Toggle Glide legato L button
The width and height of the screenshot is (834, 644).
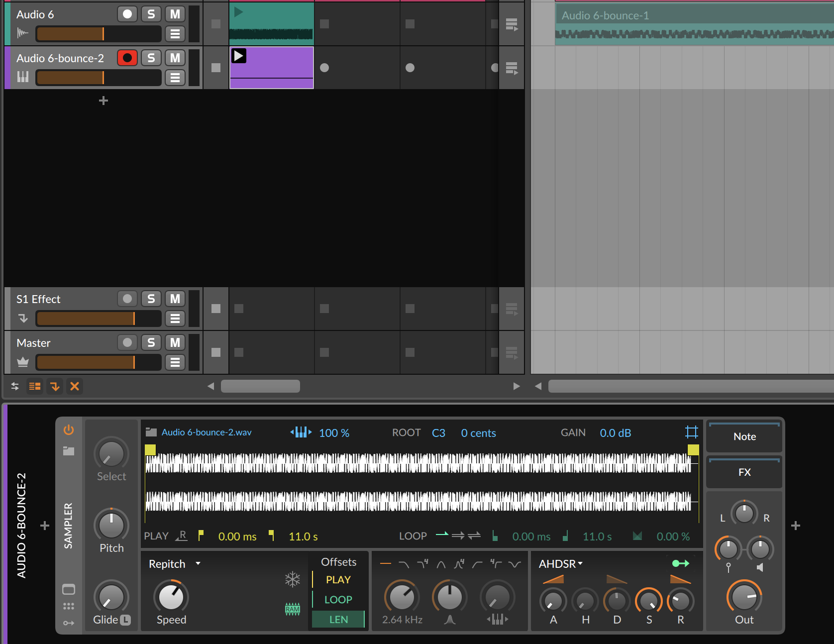125,620
